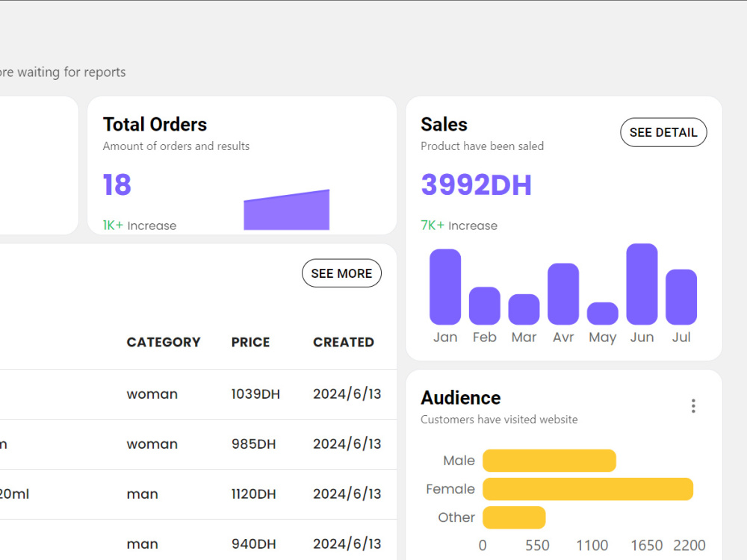
Task: Click the Avr bar in Sales chart
Action: click(563, 293)
